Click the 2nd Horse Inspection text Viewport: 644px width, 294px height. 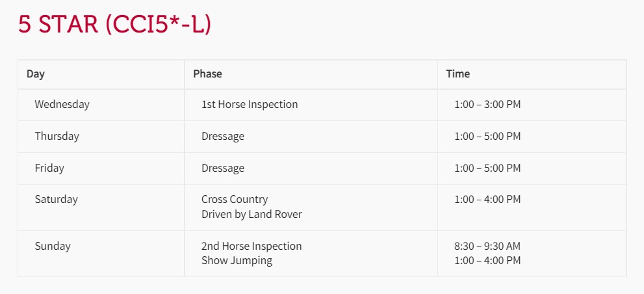pos(251,247)
